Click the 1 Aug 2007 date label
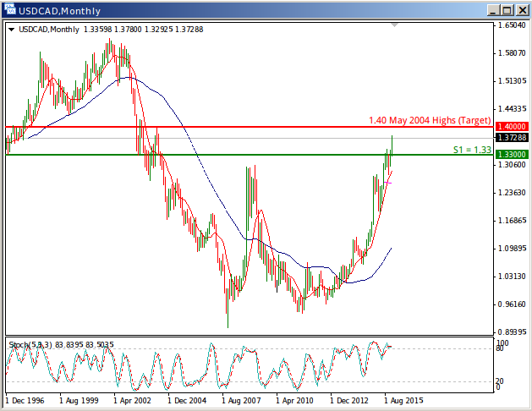The height and width of the screenshot is (411, 532). pyautogui.click(x=241, y=401)
